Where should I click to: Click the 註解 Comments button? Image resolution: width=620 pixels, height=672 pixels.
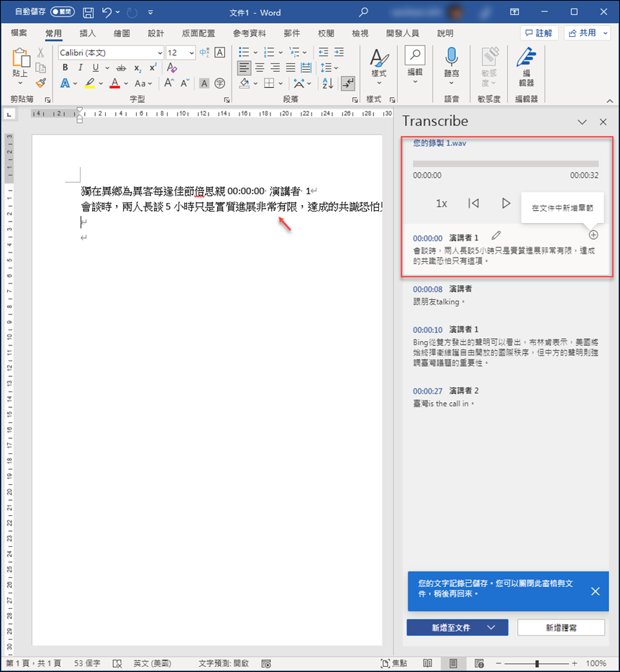539,33
